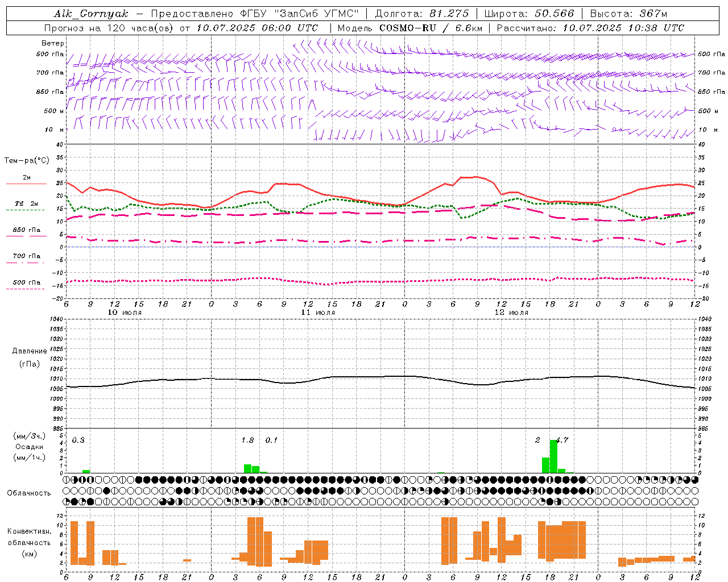
Task: Click the '10 м' wind level label at left
Action: (55, 130)
